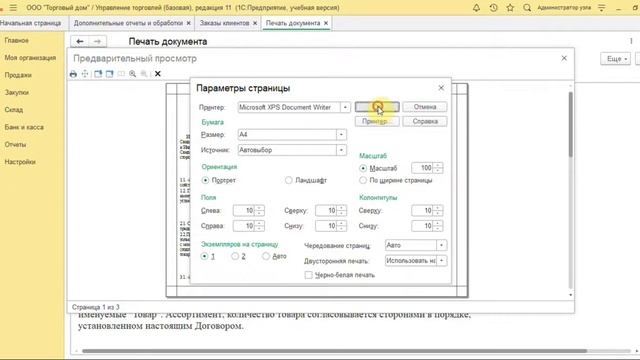The width and height of the screenshot is (640, 360).
Task: Click the preview vertical scrollbar thumb
Action: (570, 124)
